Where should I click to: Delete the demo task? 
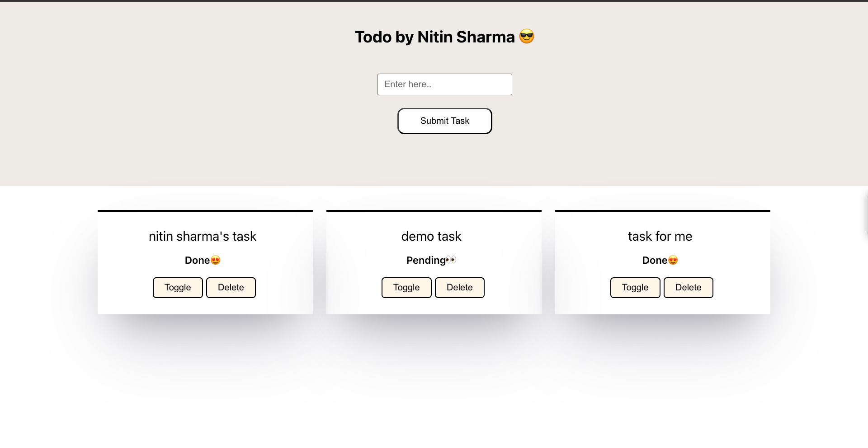pyautogui.click(x=459, y=287)
